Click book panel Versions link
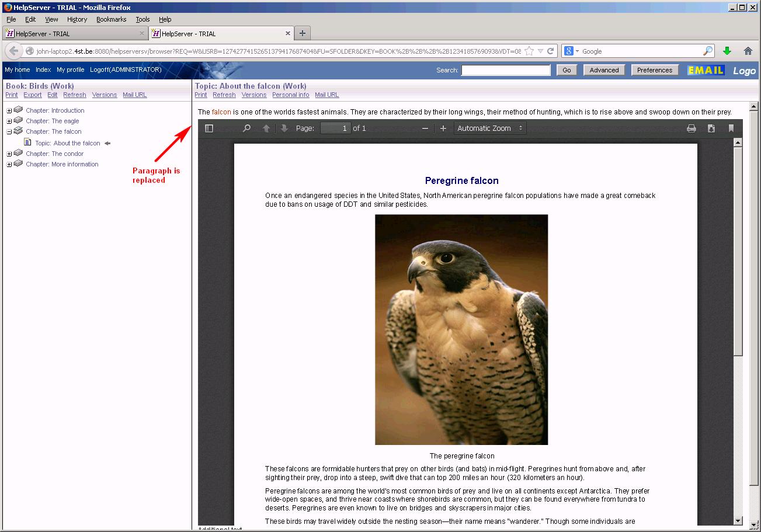Screen dimensions: 761x532 click(x=105, y=95)
